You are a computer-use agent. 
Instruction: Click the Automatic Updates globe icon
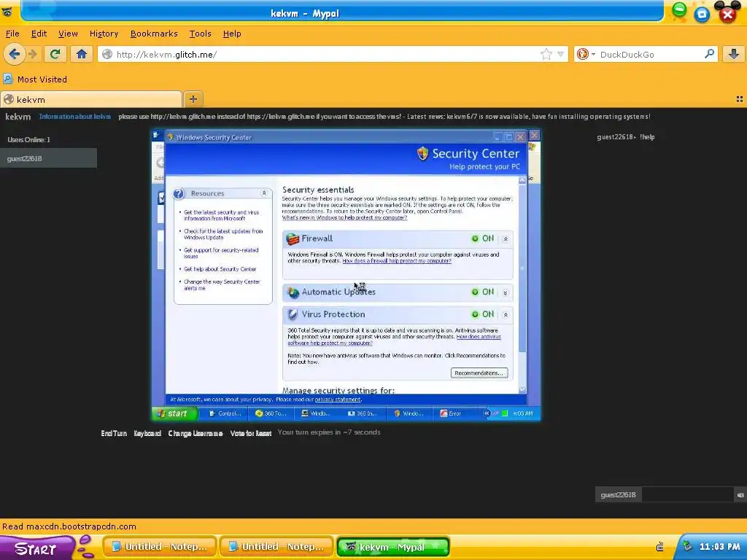[293, 292]
